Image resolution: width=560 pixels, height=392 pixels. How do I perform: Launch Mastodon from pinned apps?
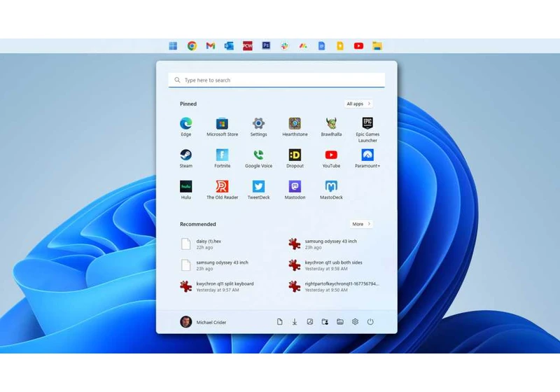(295, 190)
